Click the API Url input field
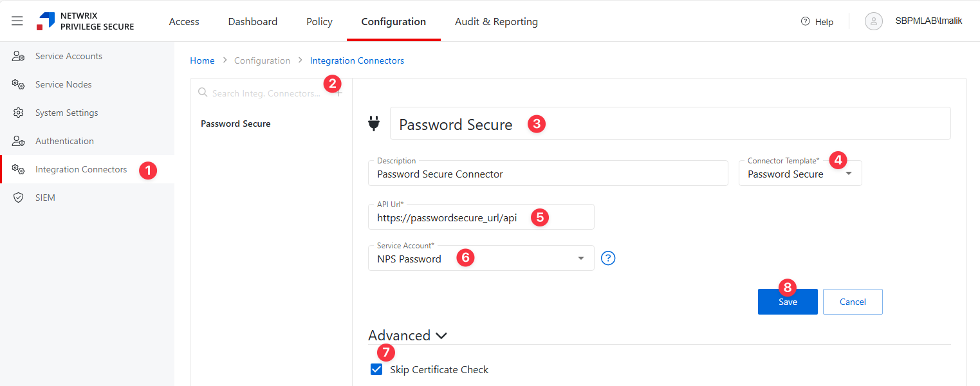The image size is (980, 386). pos(450,218)
